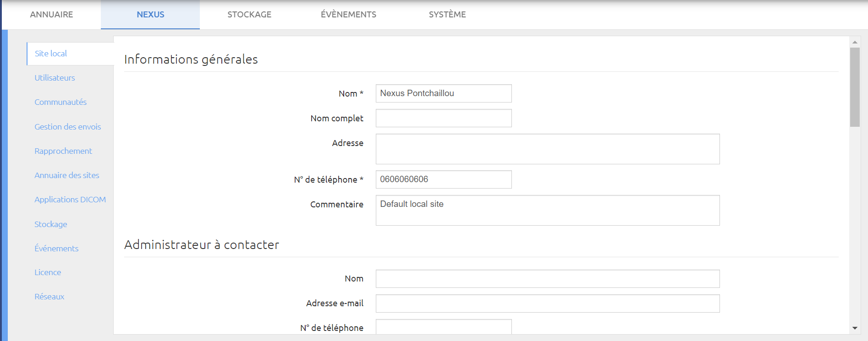Go to Gestion des envois
Screen dimensions: 868x341
point(67,127)
